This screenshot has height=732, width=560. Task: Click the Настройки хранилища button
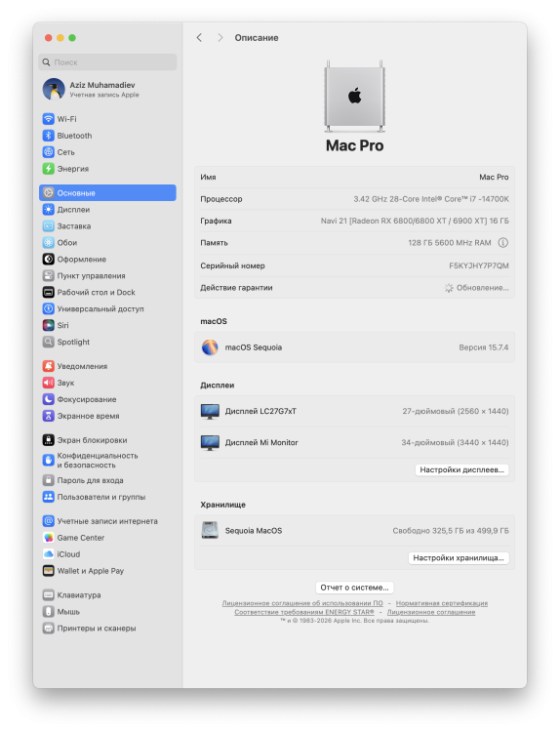[x=459, y=558]
